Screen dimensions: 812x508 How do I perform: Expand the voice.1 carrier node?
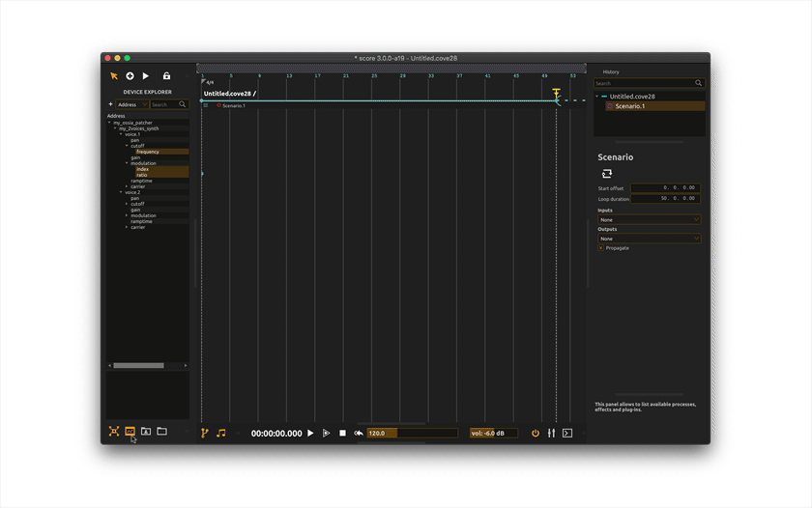pyautogui.click(x=127, y=186)
